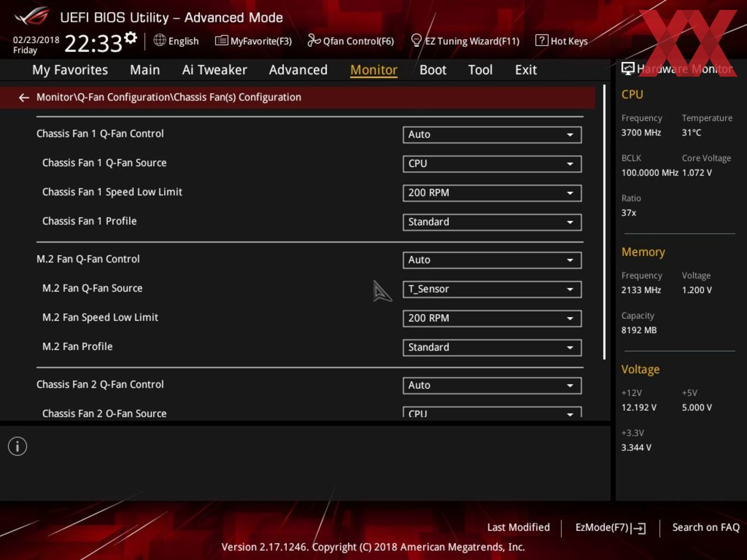Open M.2 Fan Profile dropdown
This screenshot has height=560, width=747.
coord(492,347)
